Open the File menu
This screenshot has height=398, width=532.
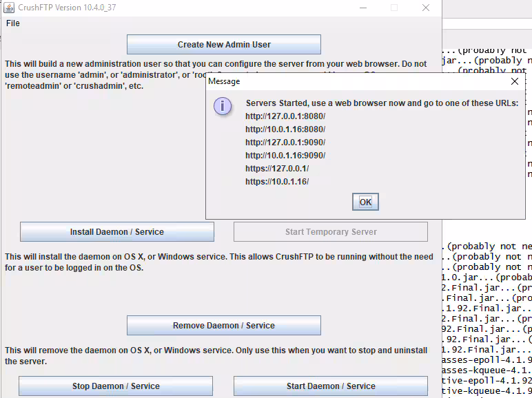point(13,23)
